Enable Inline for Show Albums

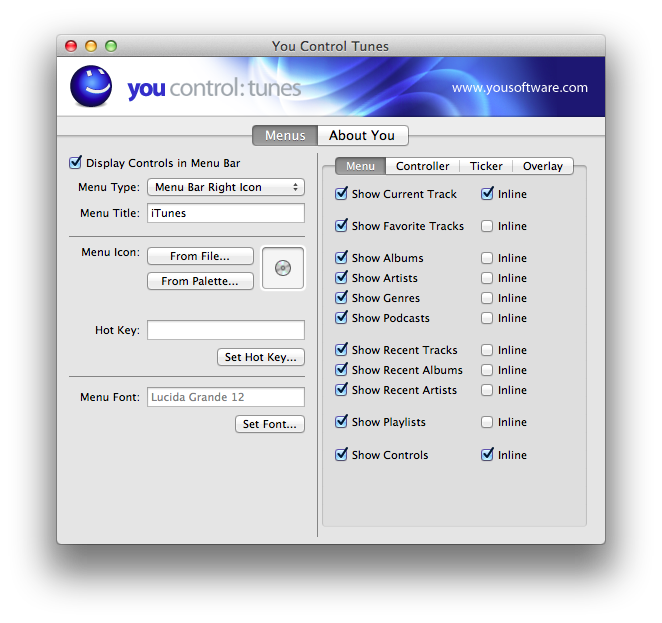(487, 258)
